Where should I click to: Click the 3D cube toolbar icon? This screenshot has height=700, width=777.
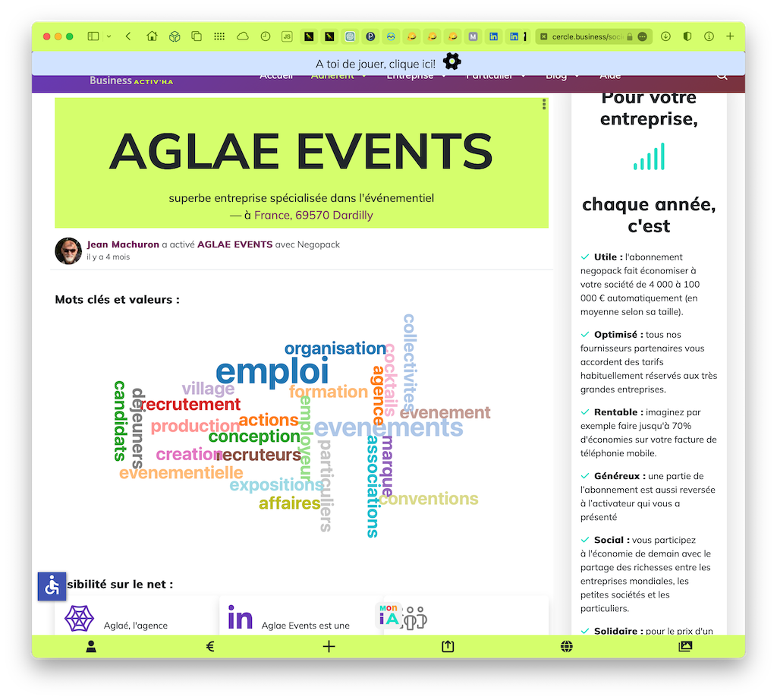[x=175, y=36]
